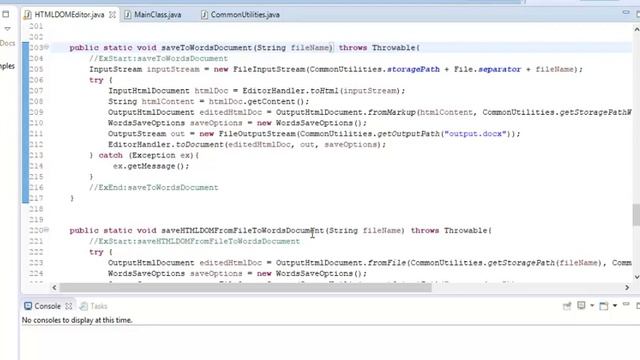Click the method name saveToWordsDocument on line 203

click(x=207, y=48)
